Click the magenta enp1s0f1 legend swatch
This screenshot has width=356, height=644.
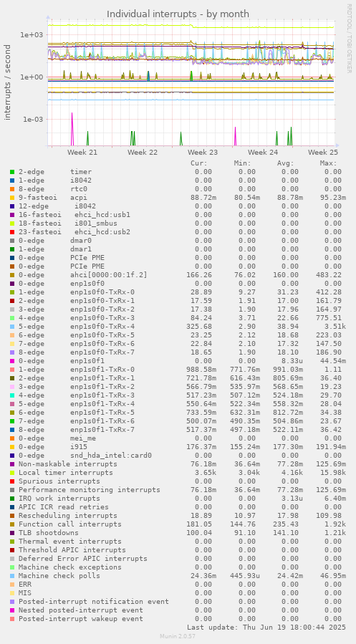click(12, 361)
